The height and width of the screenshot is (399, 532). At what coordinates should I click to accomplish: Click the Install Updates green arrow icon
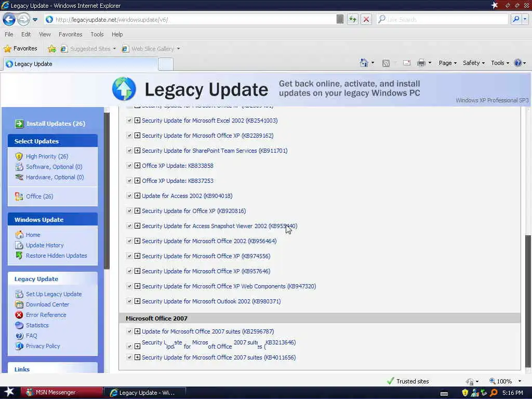pyautogui.click(x=19, y=124)
